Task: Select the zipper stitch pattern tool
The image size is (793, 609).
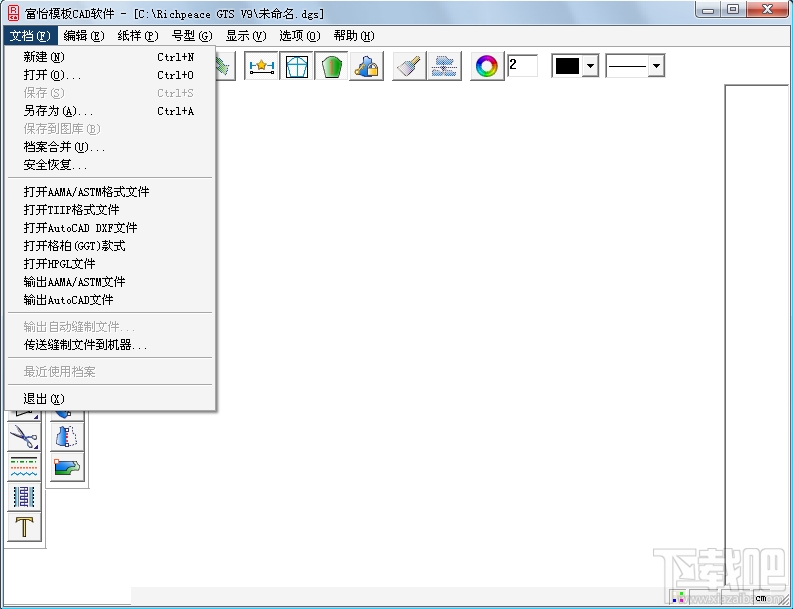Action: [x=24, y=497]
